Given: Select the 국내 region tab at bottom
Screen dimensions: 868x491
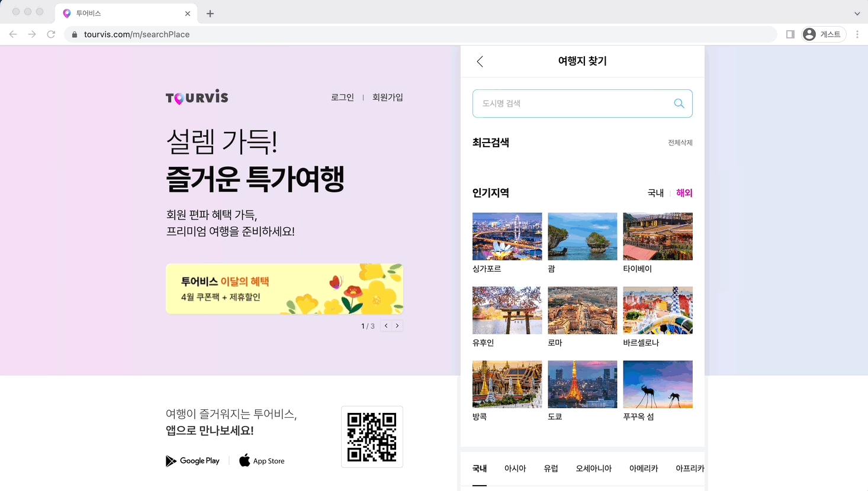Looking at the screenshot, I should pyautogui.click(x=480, y=469).
